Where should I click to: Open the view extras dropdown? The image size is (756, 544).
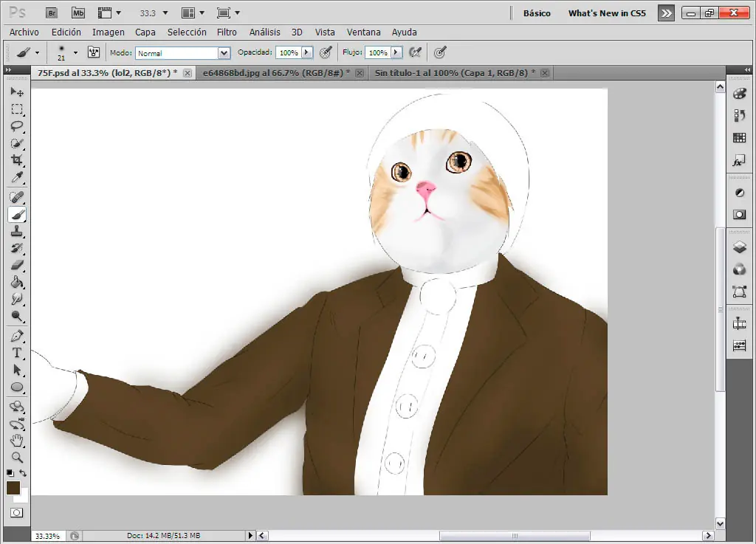(x=119, y=13)
